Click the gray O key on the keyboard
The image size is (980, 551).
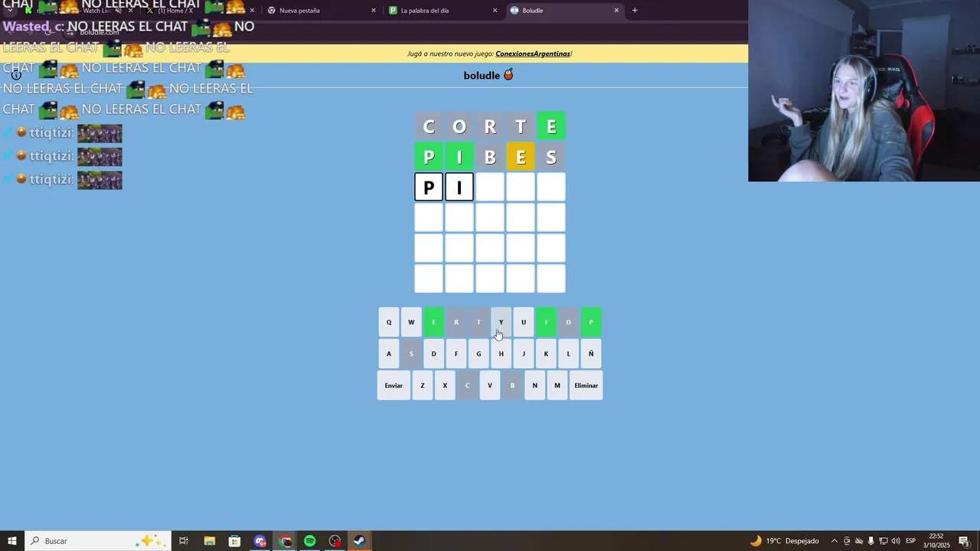tap(568, 322)
